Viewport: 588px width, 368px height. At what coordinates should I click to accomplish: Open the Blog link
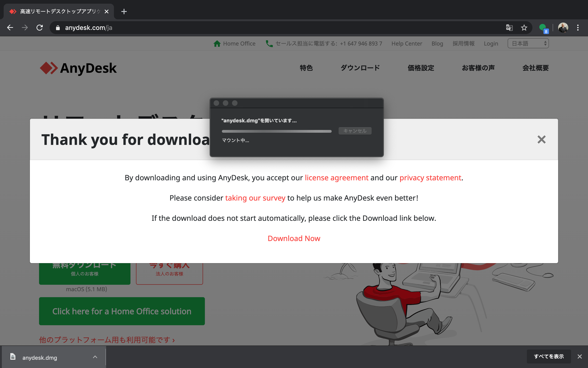click(437, 43)
